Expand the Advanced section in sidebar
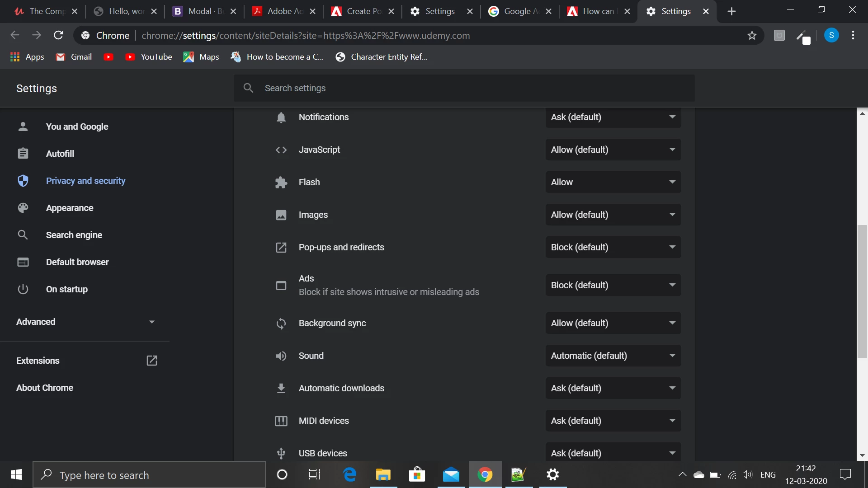 [x=85, y=322]
